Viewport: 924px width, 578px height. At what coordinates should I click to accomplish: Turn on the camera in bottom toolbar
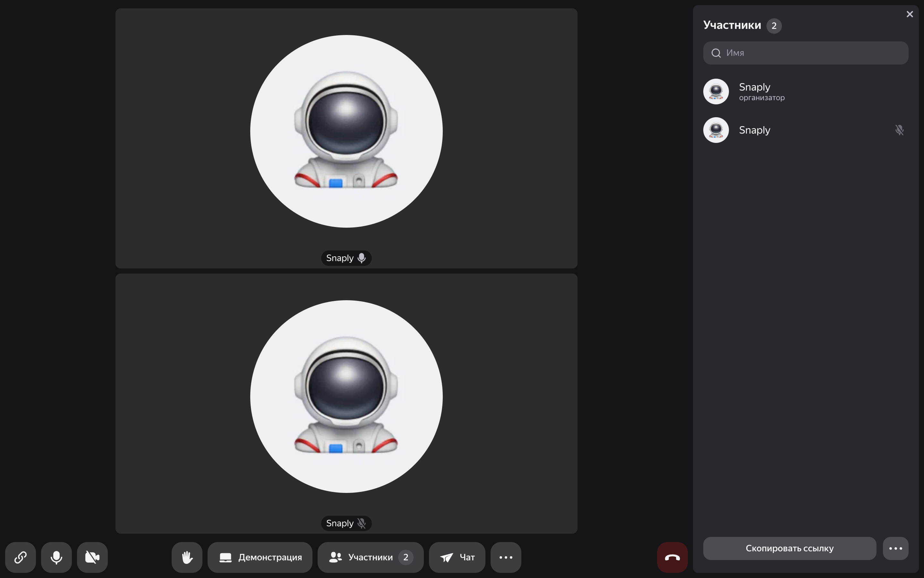pos(92,557)
